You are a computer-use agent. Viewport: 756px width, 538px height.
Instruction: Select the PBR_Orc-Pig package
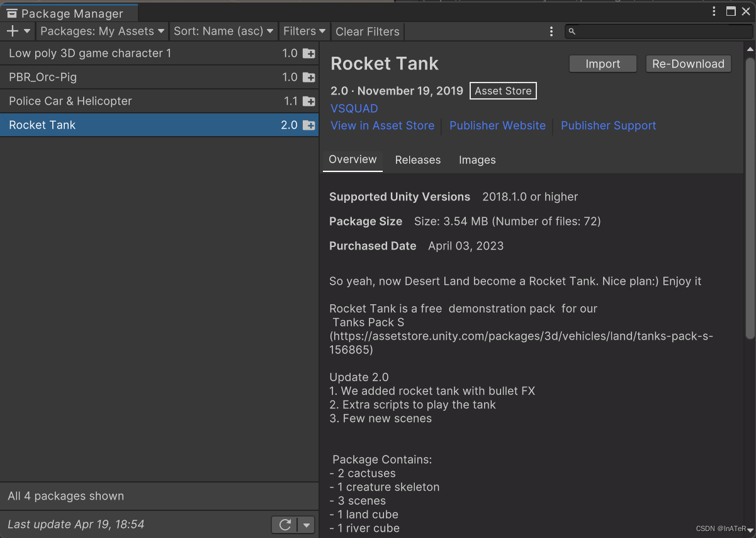click(x=126, y=77)
